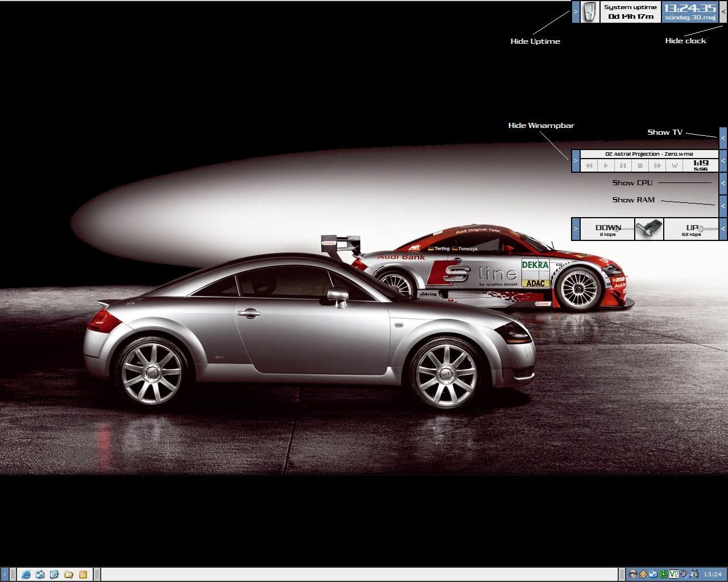
Task: Click the 1:19 elapsed time display
Action: click(x=701, y=163)
